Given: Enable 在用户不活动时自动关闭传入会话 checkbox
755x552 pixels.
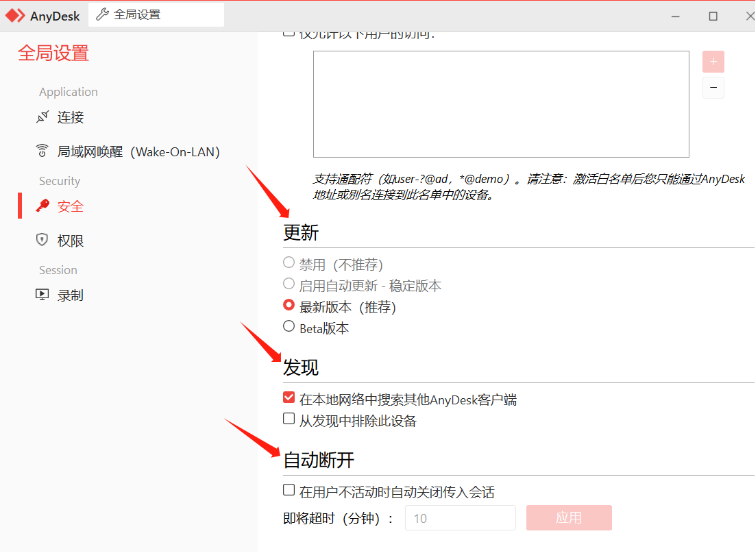Looking at the screenshot, I should 288,490.
